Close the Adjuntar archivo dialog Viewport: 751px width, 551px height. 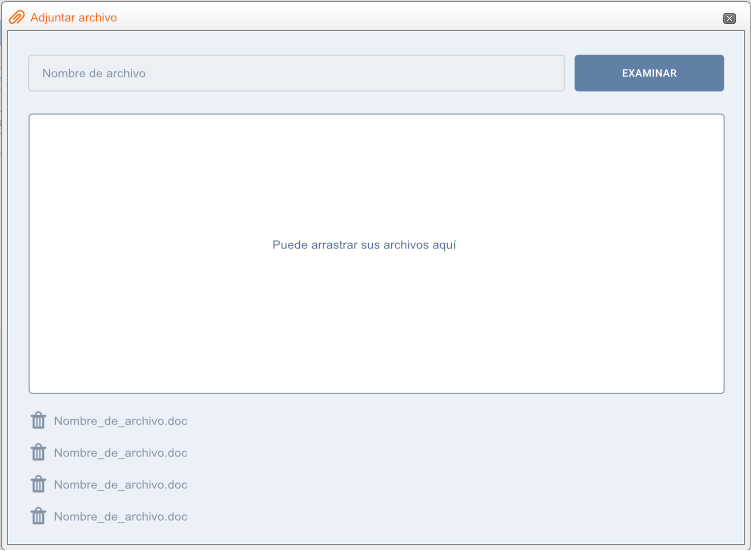tap(729, 18)
